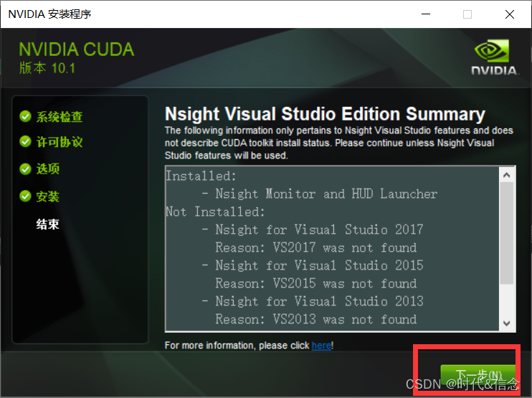The width and height of the screenshot is (532, 398).
Task: Click the 'Nsight Visual Studio Edition Summary' heading
Action: tap(325, 114)
